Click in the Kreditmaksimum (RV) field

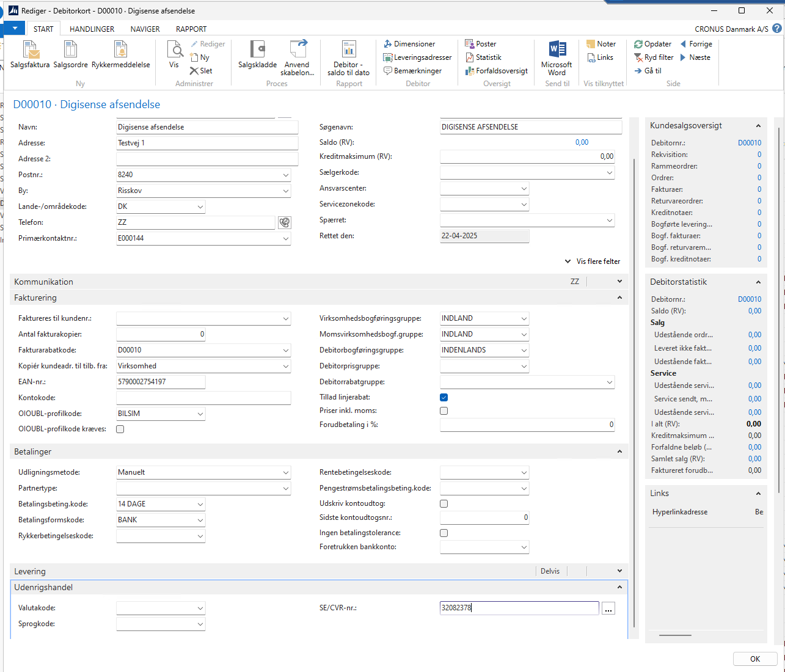tap(527, 156)
